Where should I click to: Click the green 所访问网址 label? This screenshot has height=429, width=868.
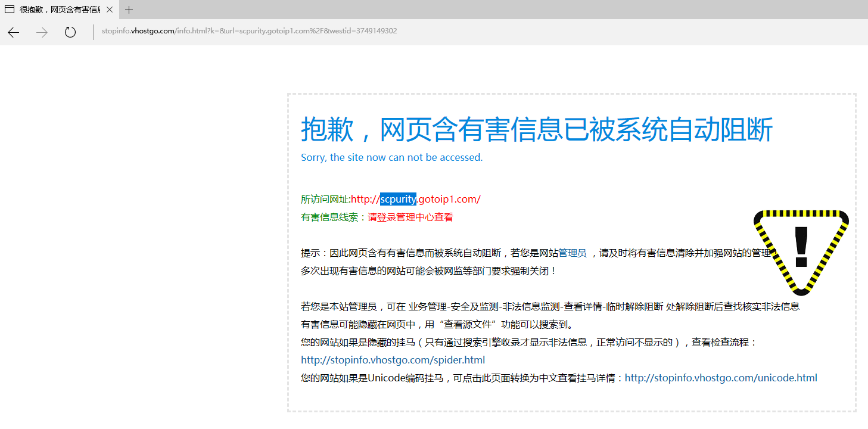coord(325,199)
